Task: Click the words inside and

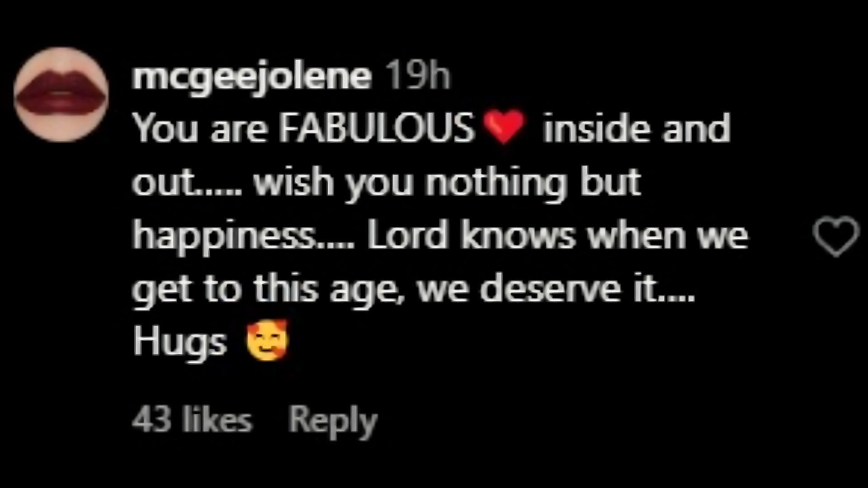Action: pyautogui.click(x=636, y=128)
